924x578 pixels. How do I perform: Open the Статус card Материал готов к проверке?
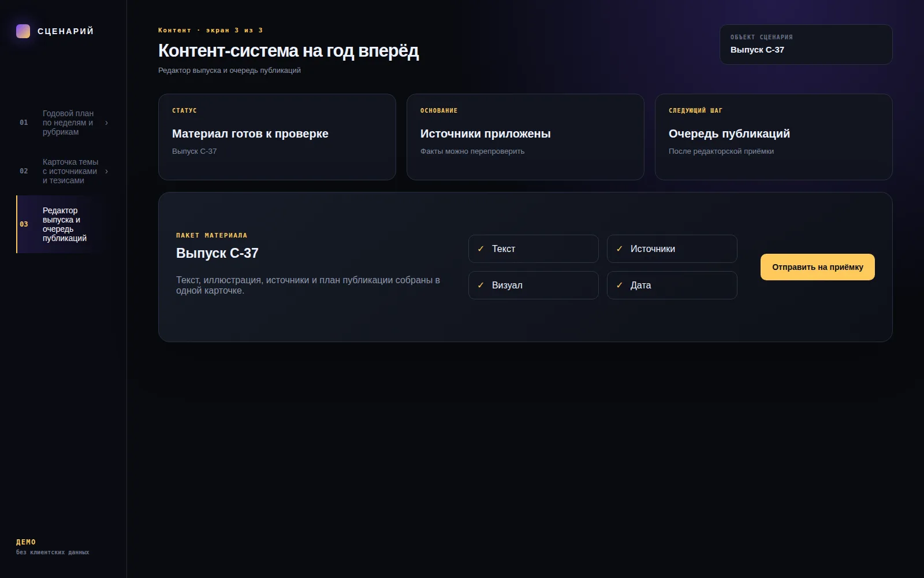click(x=277, y=137)
